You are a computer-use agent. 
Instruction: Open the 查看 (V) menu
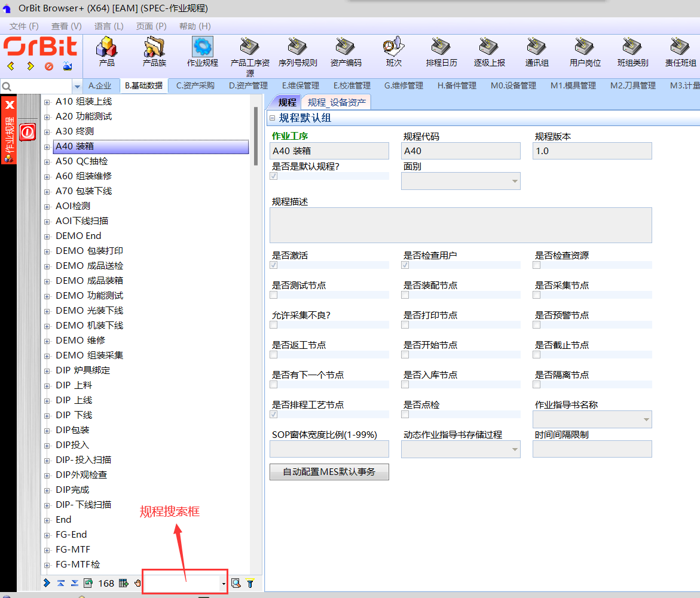pos(66,26)
